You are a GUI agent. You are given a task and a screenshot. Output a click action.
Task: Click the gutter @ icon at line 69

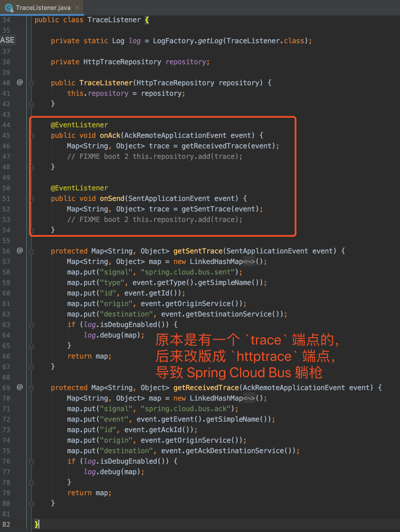[x=20, y=387]
